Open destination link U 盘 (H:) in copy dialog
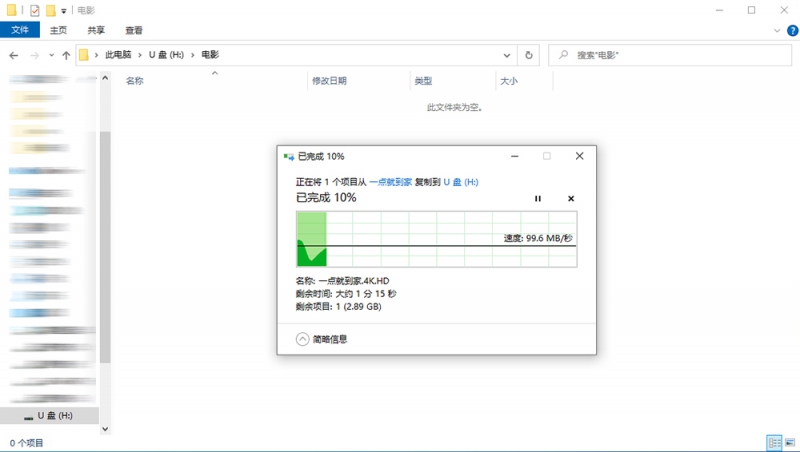This screenshot has height=452, width=800. coord(461,182)
